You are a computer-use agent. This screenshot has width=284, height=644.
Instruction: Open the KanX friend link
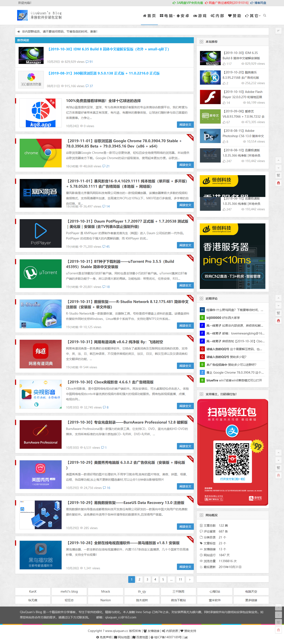click(33, 592)
